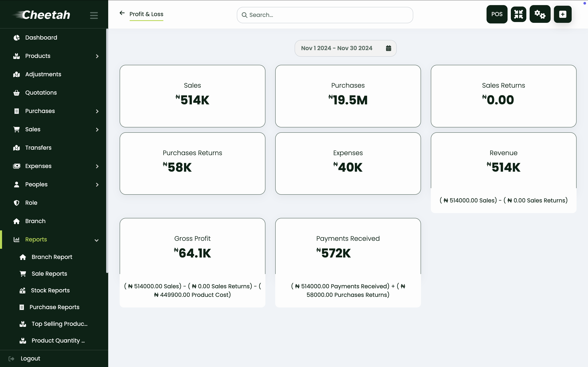Open the Role section
This screenshot has height=367, width=588.
pyautogui.click(x=31, y=202)
